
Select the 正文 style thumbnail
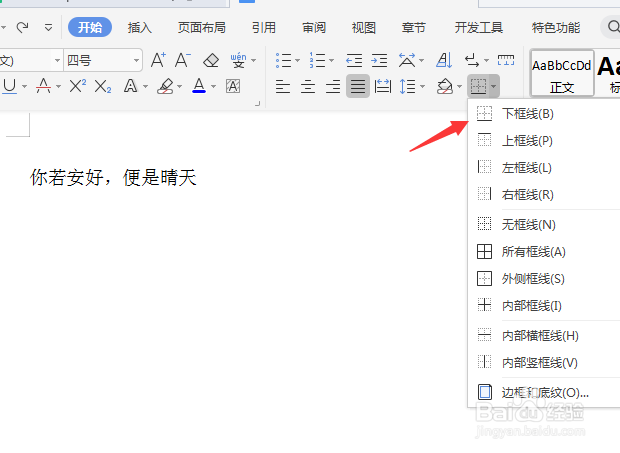(x=562, y=73)
